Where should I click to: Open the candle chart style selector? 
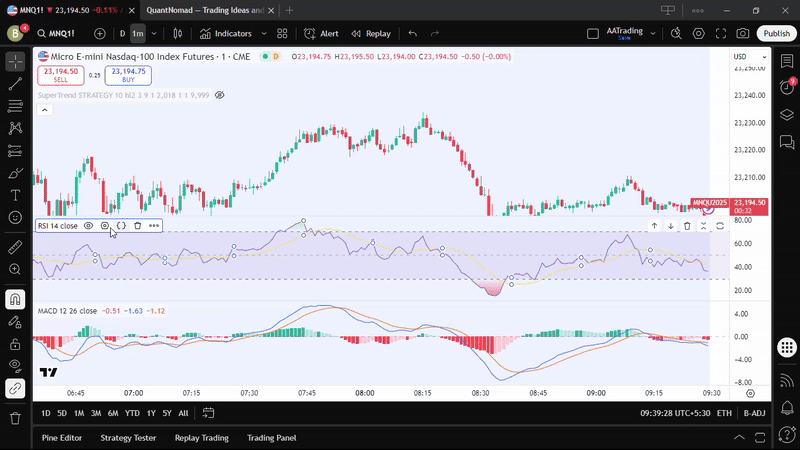[178, 34]
